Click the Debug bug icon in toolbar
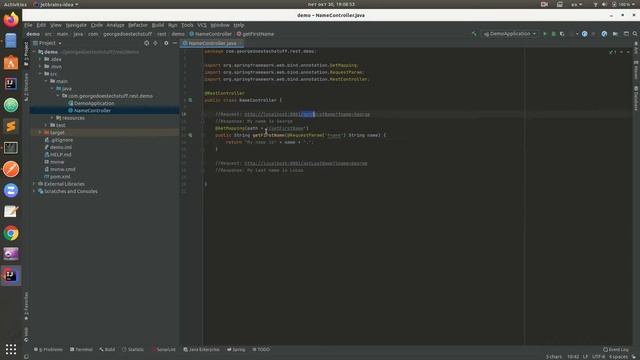Screen dimensions: 640x360 553,34
